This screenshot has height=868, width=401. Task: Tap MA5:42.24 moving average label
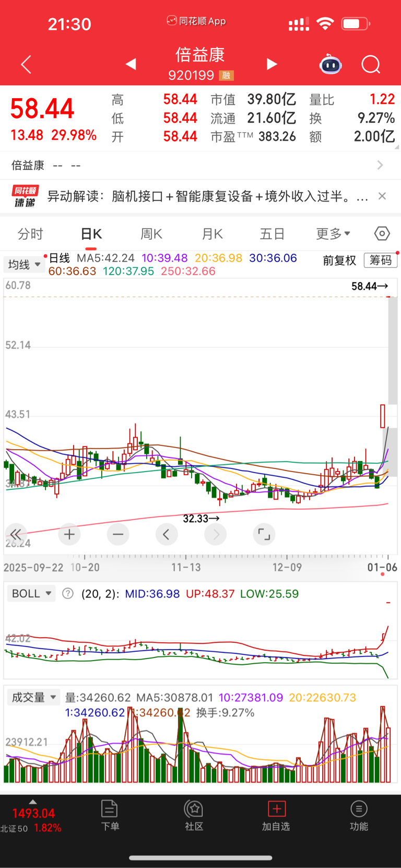tap(105, 258)
